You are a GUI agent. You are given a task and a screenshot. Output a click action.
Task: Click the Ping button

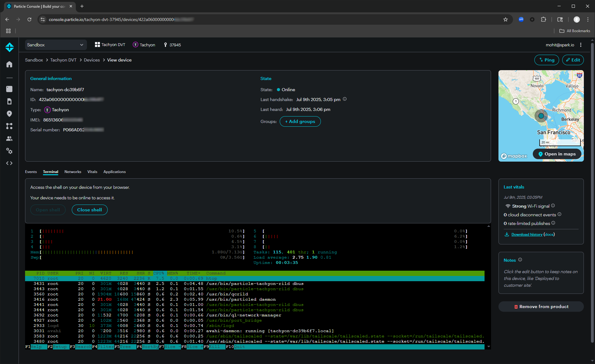pos(546,60)
